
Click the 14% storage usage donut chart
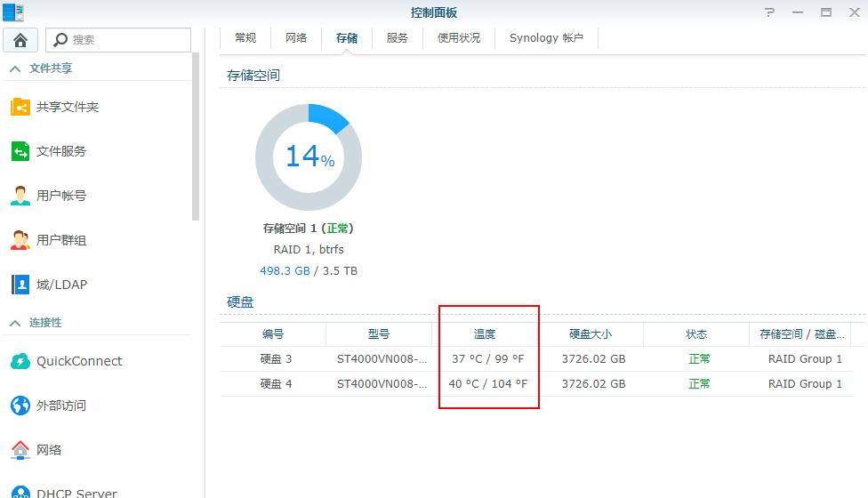tap(309, 157)
